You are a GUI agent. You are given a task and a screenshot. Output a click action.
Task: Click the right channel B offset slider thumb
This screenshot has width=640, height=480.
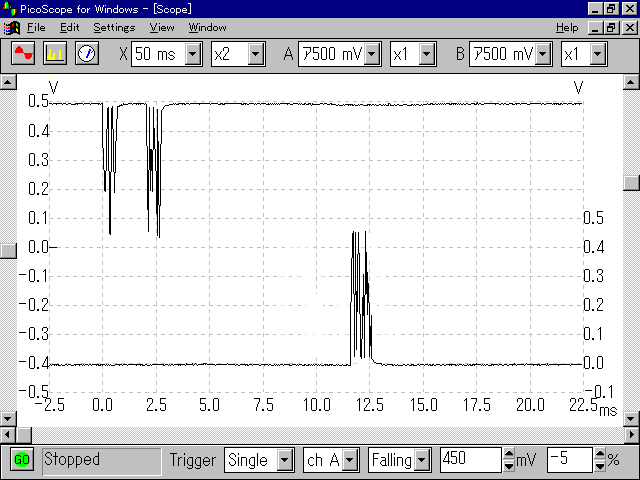point(631,183)
